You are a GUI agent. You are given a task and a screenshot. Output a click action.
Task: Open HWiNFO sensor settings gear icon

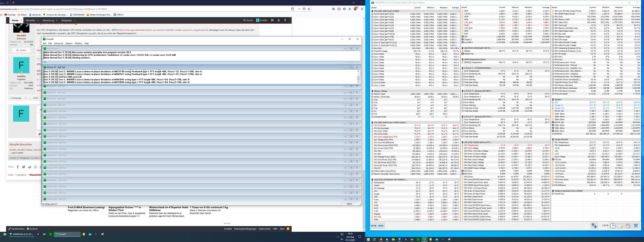[x=628, y=226]
